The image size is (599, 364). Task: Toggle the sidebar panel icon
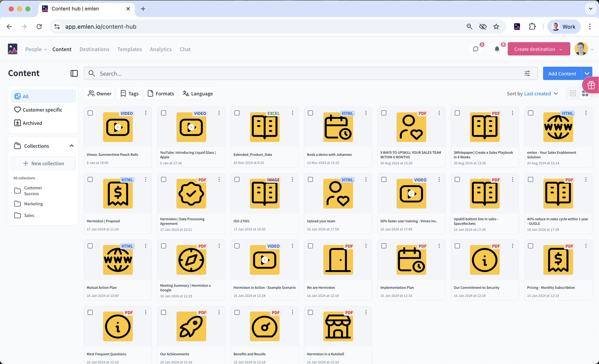pos(74,73)
